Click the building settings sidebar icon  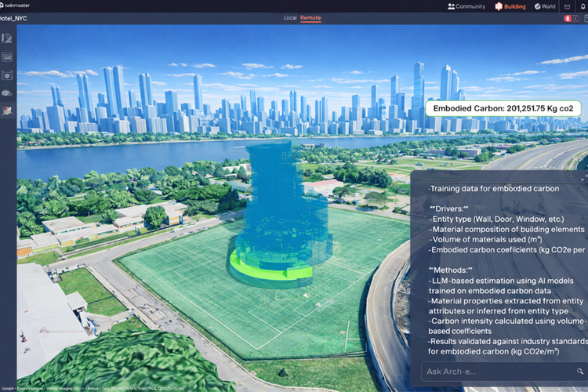pyautogui.click(x=7, y=93)
